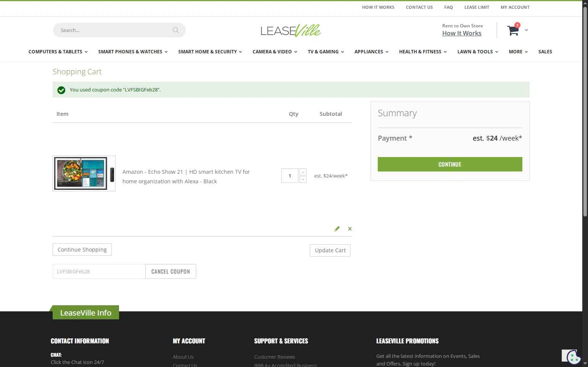Image resolution: width=588 pixels, height=367 pixels.
Task: Open Appliances menu
Action: (371, 52)
